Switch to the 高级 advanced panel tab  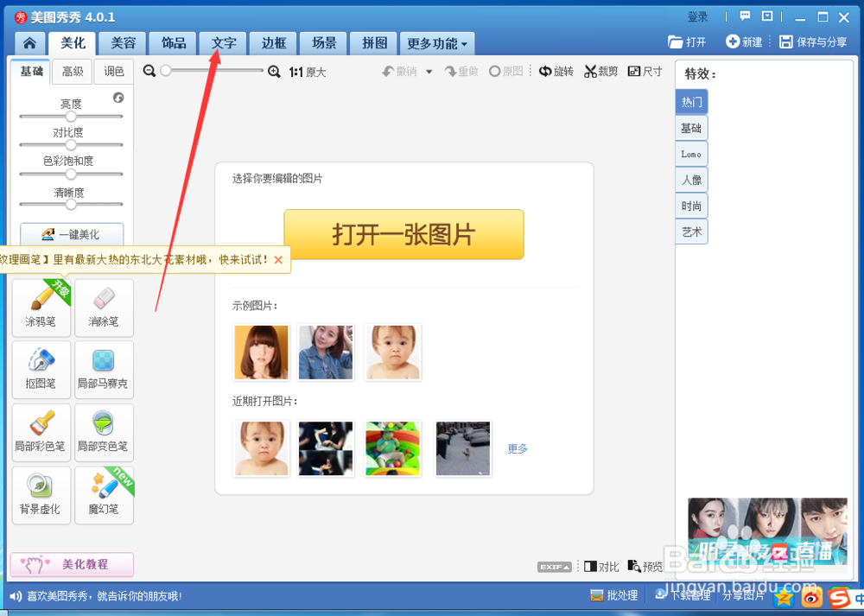pyautogui.click(x=72, y=72)
